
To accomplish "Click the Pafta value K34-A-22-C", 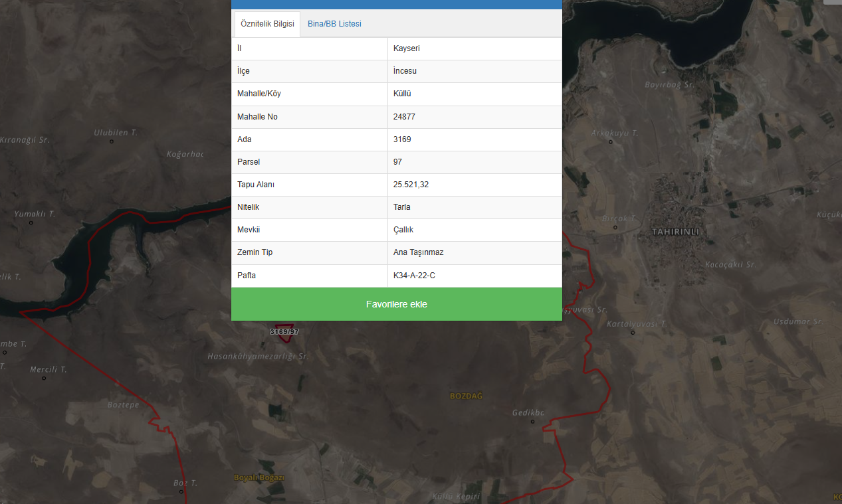I will point(414,275).
